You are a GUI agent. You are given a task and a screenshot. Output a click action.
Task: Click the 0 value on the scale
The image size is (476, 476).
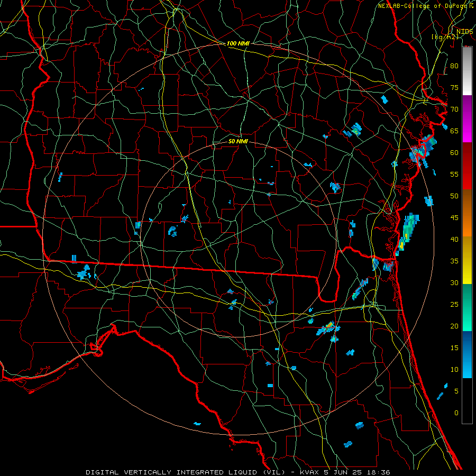456,413
